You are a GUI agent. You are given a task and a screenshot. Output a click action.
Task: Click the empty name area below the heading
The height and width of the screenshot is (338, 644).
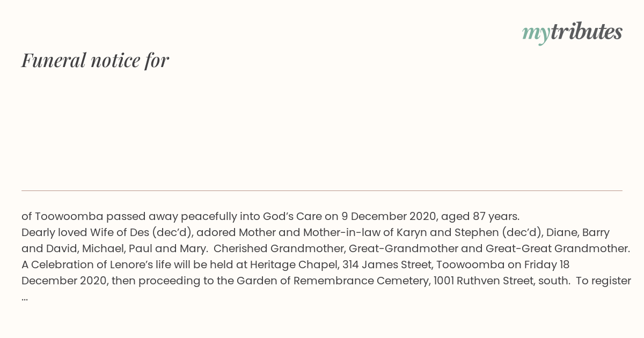(322, 129)
